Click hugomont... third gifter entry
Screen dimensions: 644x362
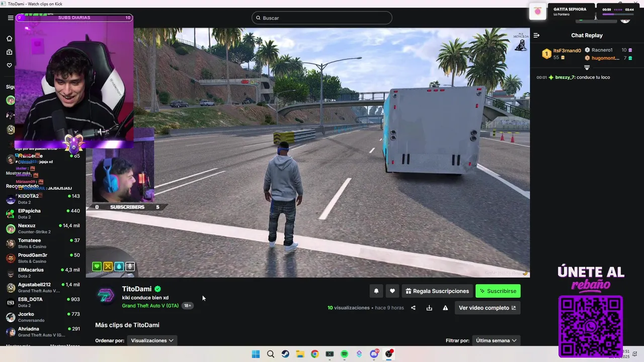pyautogui.click(x=605, y=58)
